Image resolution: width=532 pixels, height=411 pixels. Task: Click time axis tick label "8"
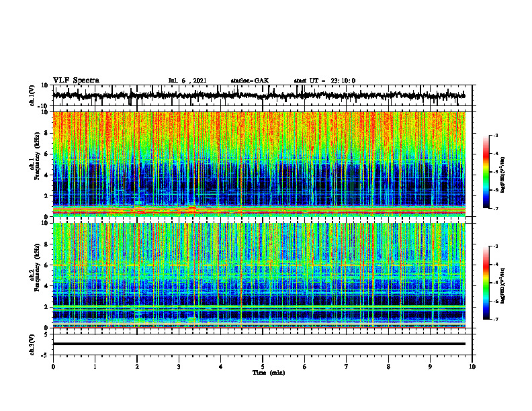pyautogui.click(x=388, y=367)
